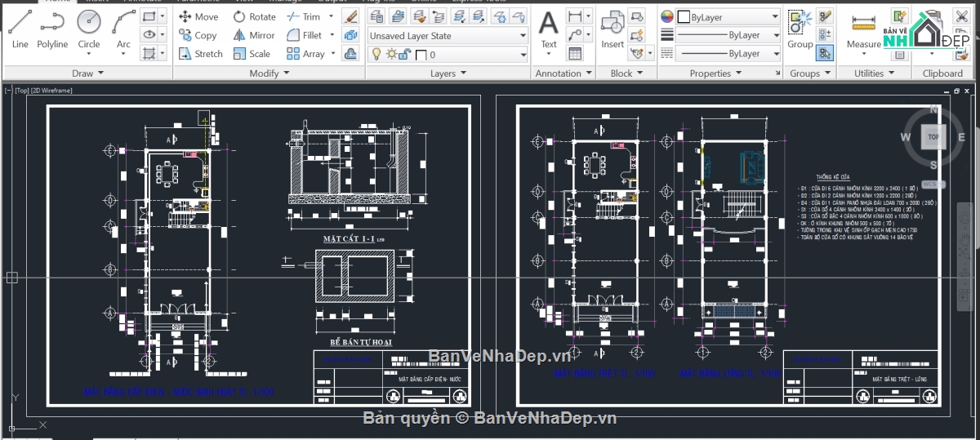Activate the Trim command
The width and height of the screenshot is (980, 440).
(303, 16)
